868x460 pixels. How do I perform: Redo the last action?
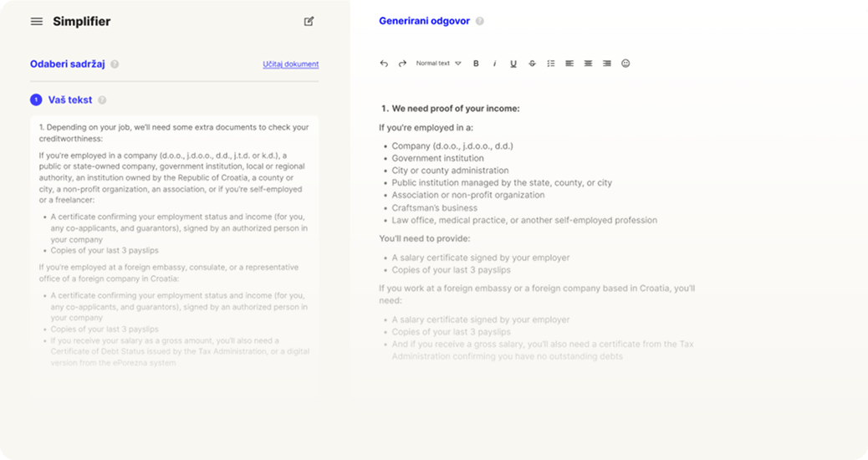point(402,64)
